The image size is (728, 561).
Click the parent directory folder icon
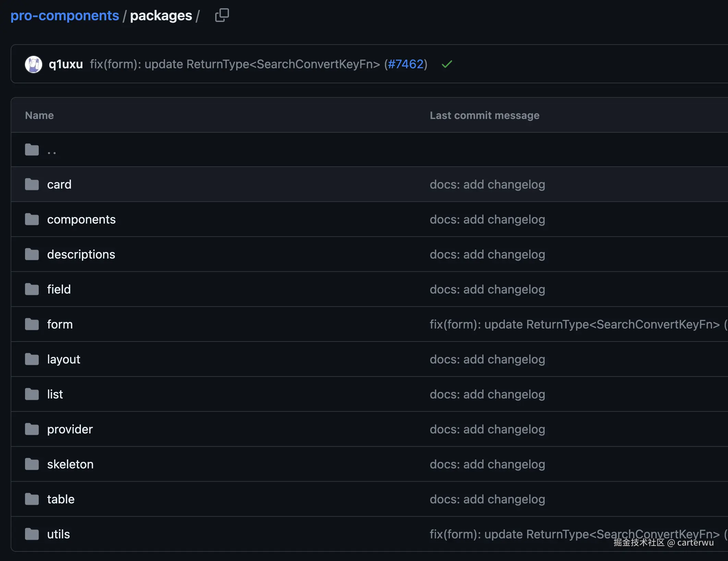click(x=32, y=150)
